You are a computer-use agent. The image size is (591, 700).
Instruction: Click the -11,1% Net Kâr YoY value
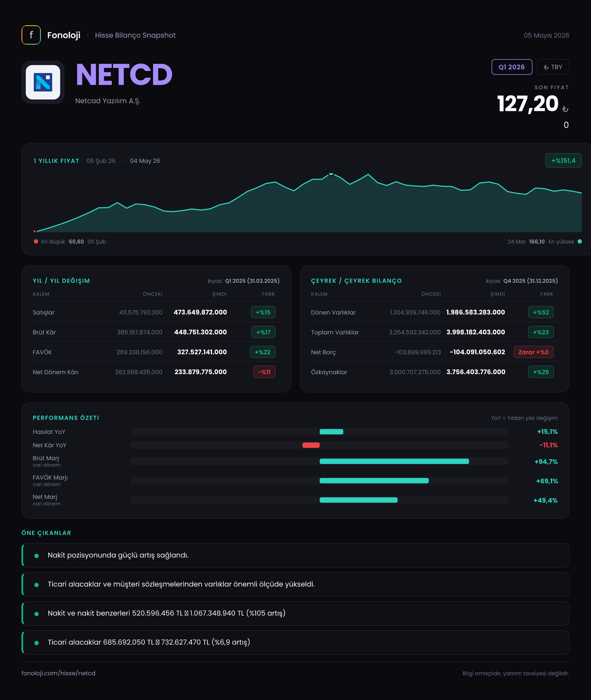tap(549, 445)
